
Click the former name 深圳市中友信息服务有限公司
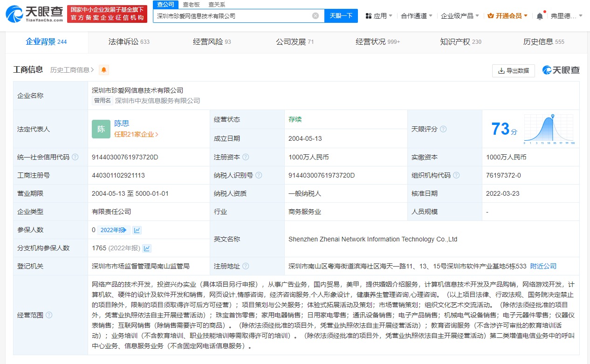click(158, 101)
